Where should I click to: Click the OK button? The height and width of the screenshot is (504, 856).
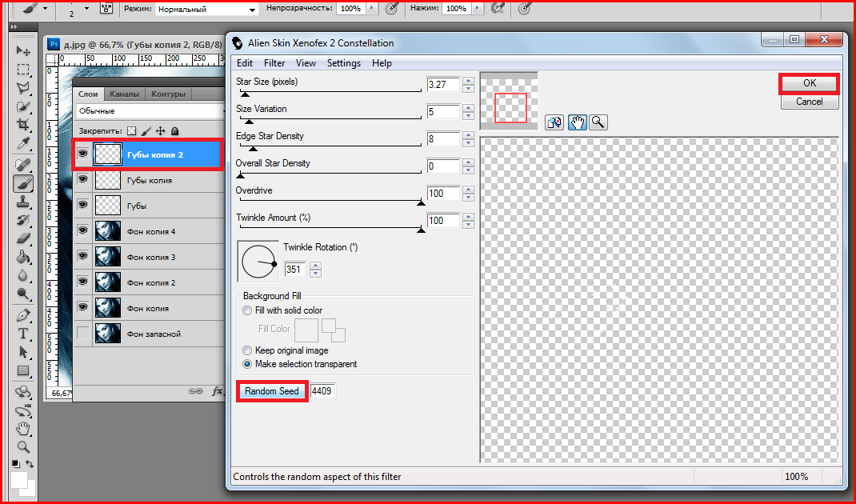[x=809, y=83]
